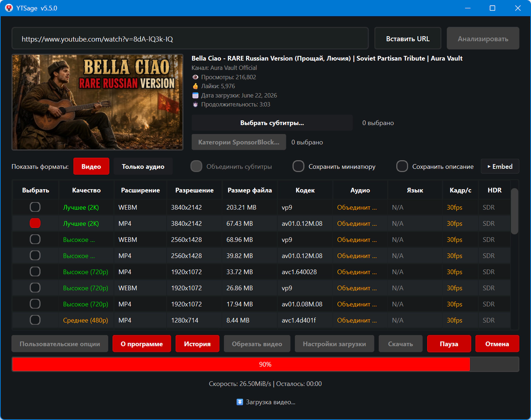
Task: Close the YTSage window
Action: [518, 8]
